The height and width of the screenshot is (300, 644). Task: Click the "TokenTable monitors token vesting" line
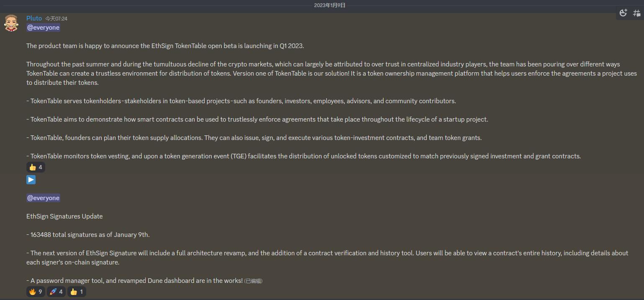303,156
